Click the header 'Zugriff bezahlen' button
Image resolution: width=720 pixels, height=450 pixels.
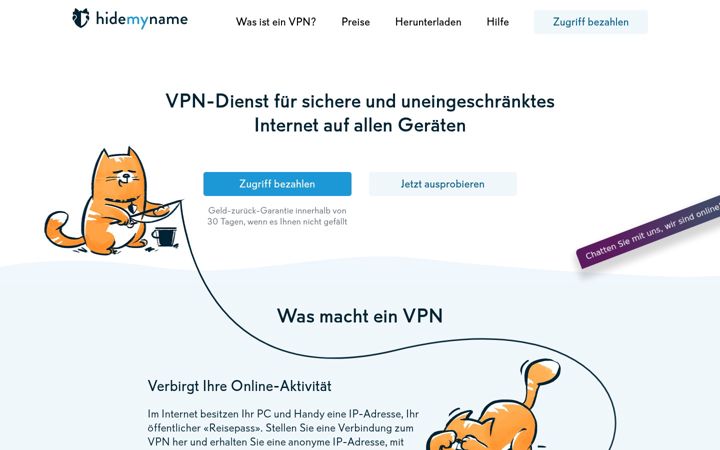(x=591, y=22)
